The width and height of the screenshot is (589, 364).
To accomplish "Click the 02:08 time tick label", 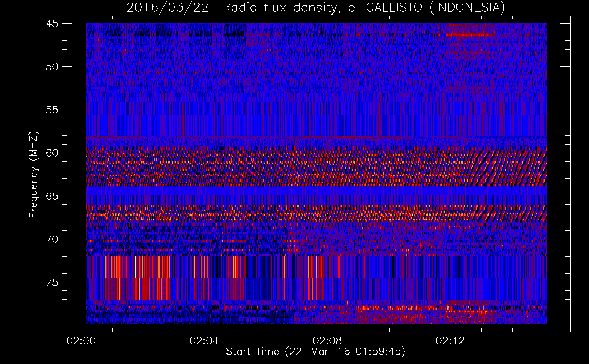I will tap(327, 341).
